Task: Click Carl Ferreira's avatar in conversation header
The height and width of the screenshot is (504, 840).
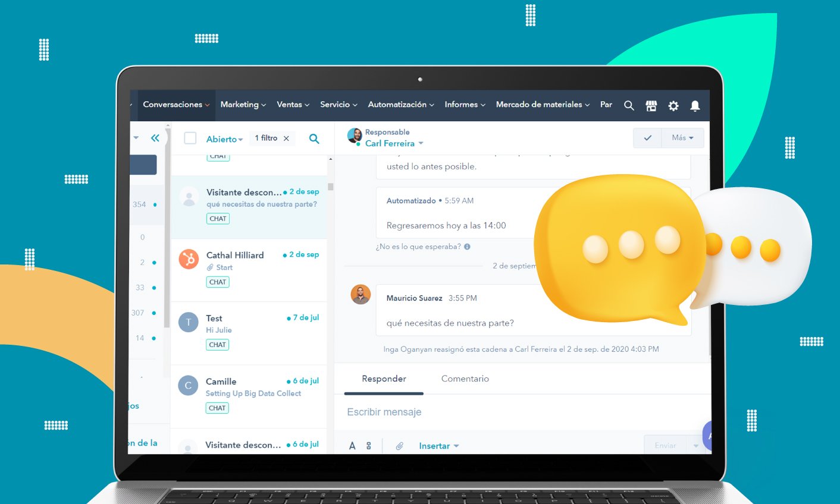Action: coord(355,136)
